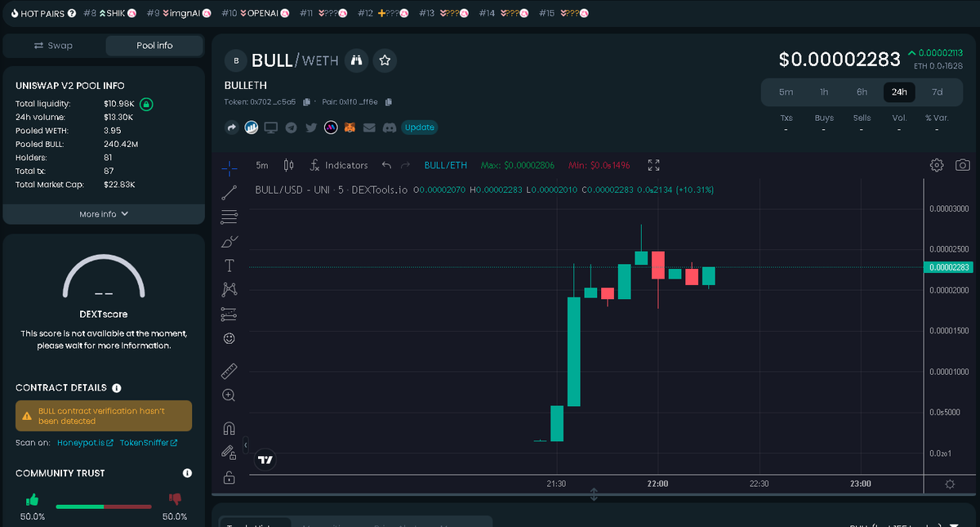Select the text annotation tool

[229, 266]
